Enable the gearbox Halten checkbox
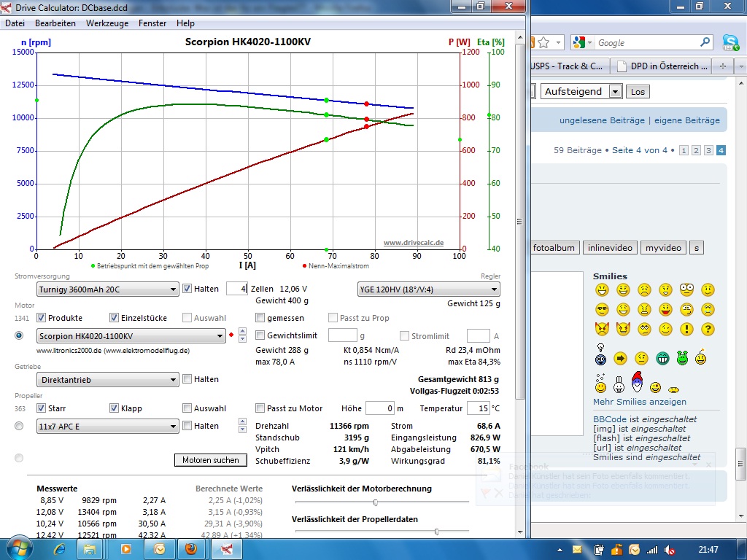 click(187, 379)
